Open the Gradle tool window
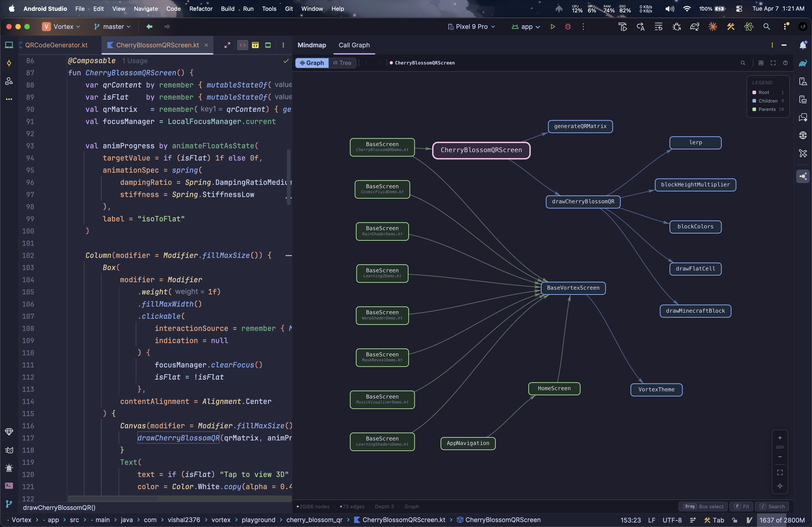Viewport: 812px width, 527px height. tap(803, 63)
